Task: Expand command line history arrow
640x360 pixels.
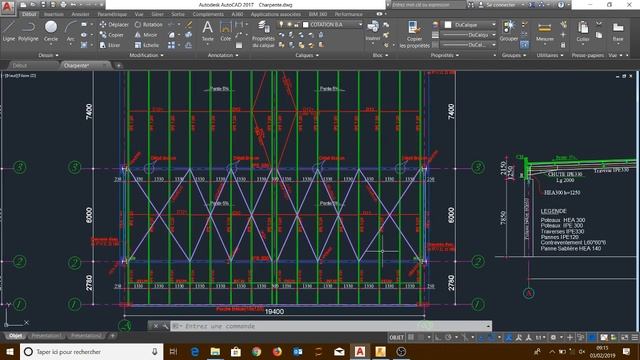Action: point(488,326)
